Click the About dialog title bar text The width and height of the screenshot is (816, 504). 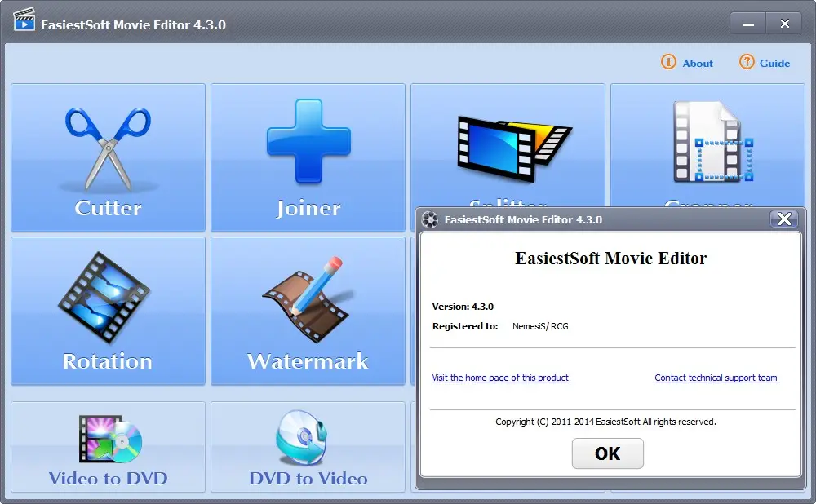click(523, 219)
